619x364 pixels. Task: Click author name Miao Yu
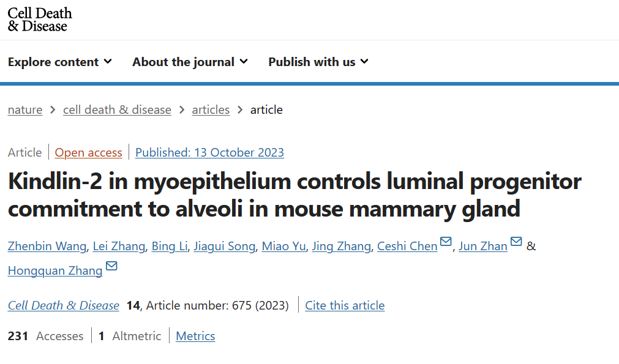(283, 247)
